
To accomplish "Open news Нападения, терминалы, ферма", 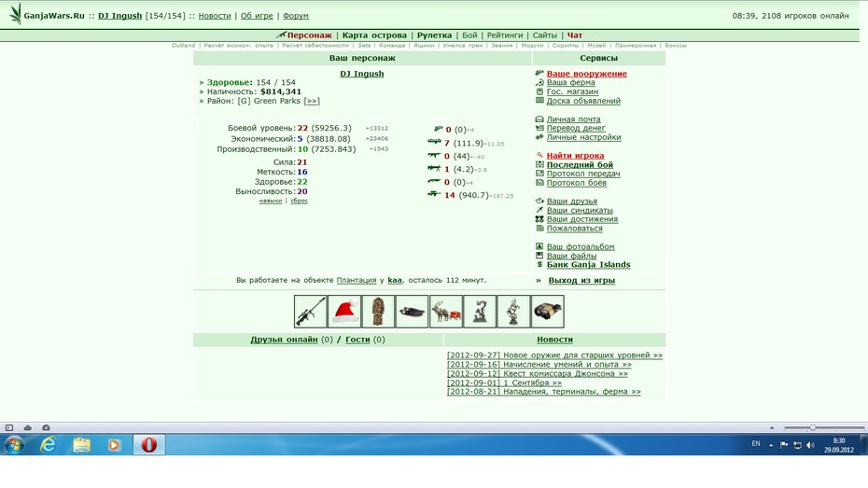I will pyautogui.click(x=543, y=391).
